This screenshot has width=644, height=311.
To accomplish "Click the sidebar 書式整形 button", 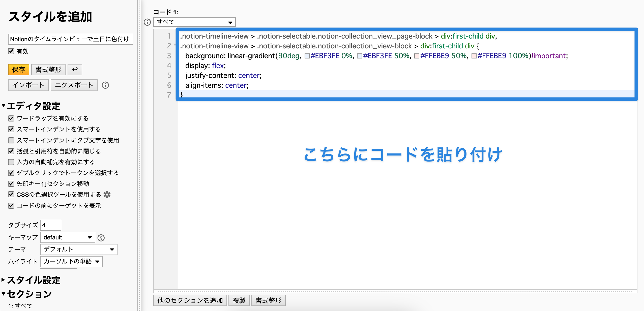I will pyautogui.click(x=48, y=70).
